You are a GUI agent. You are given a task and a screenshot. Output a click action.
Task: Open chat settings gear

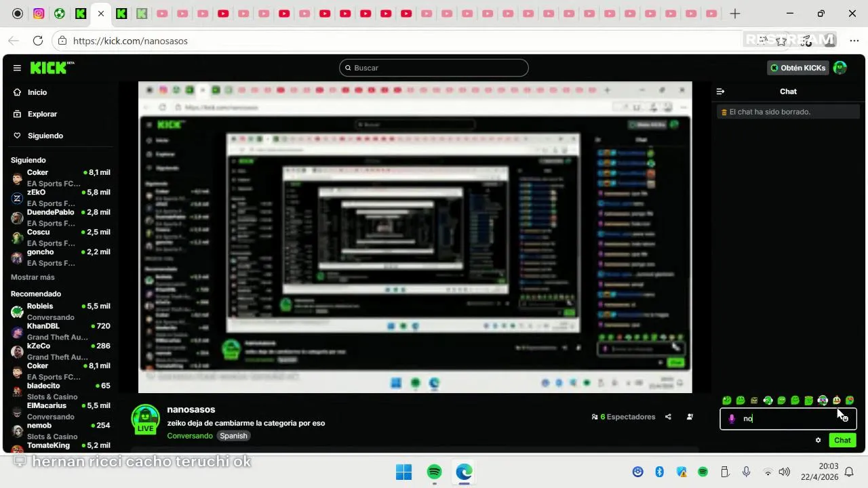pyautogui.click(x=818, y=441)
